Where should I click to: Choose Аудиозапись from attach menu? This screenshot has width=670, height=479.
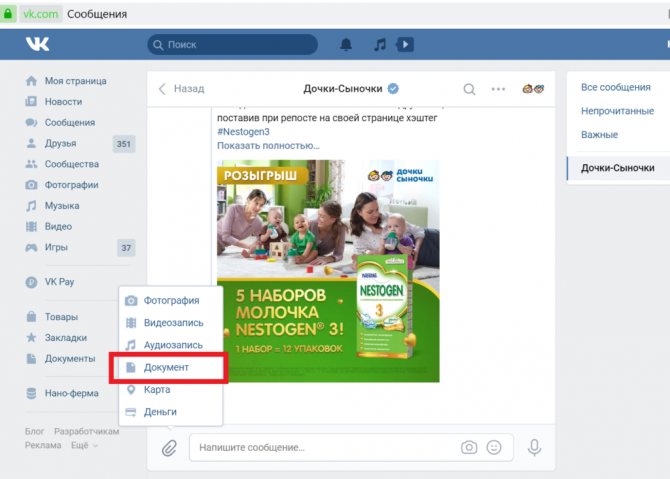click(170, 345)
